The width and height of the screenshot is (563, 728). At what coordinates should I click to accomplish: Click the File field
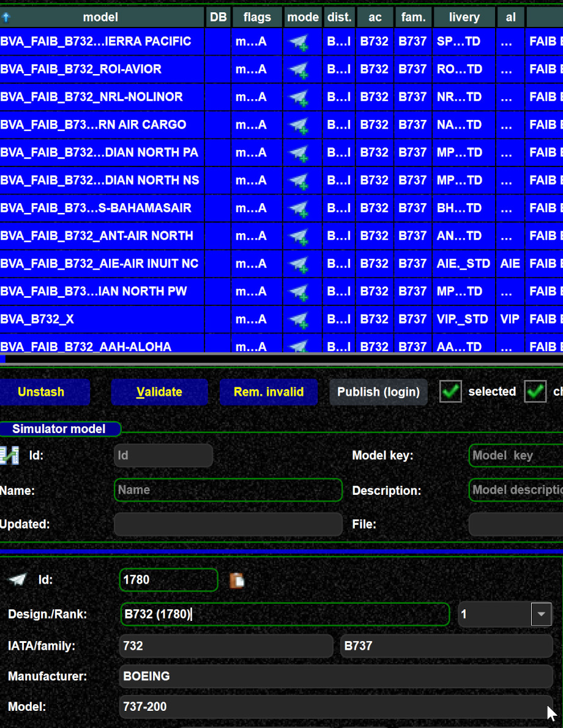pyautogui.click(x=516, y=524)
